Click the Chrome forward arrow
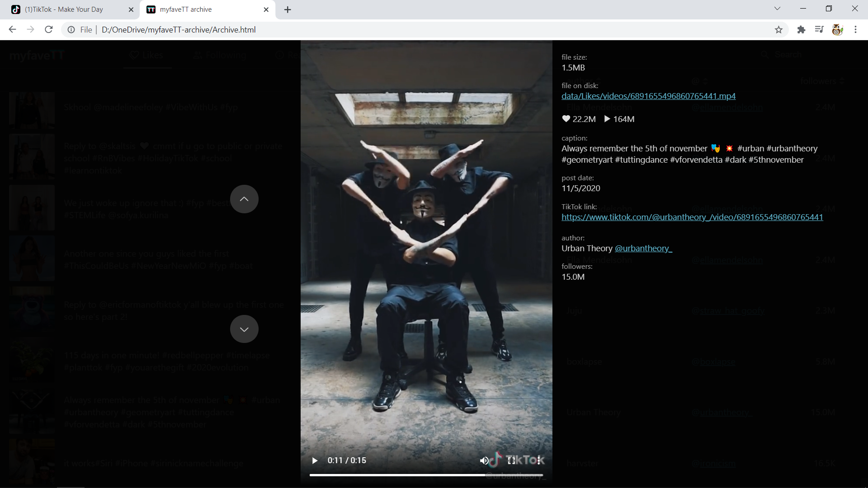This screenshot has height=488, width=868. click(30, 29)
